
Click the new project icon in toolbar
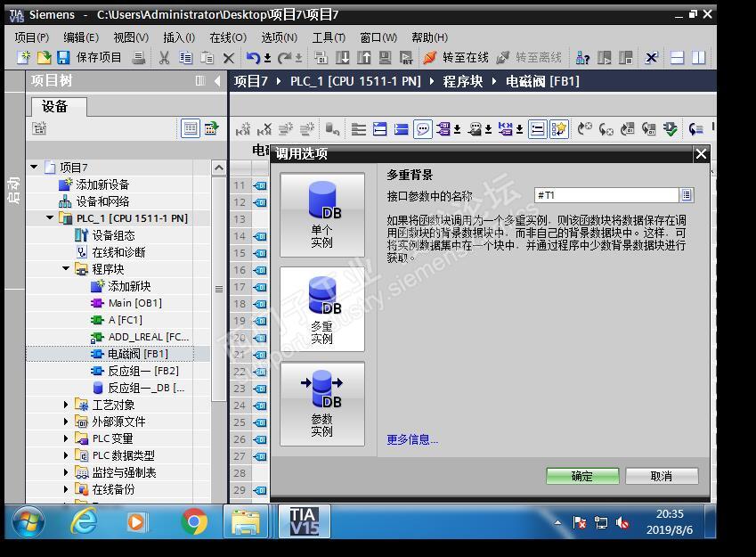coord(23,57)
